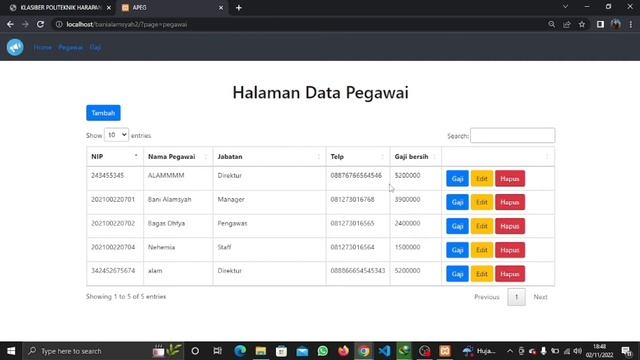The image size is (640, 360).
Task: Open Microsoft Edge from taskbar
Action: click(x=240, y=351)
